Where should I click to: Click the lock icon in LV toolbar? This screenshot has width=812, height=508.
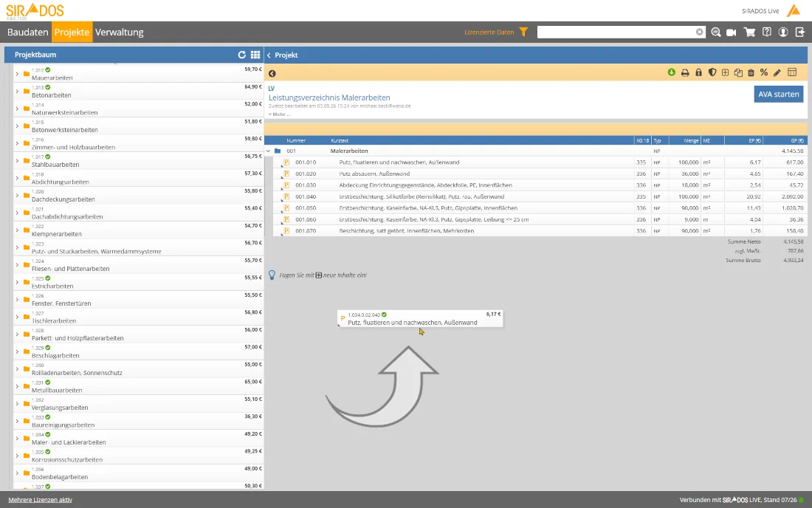pos(698,73)
